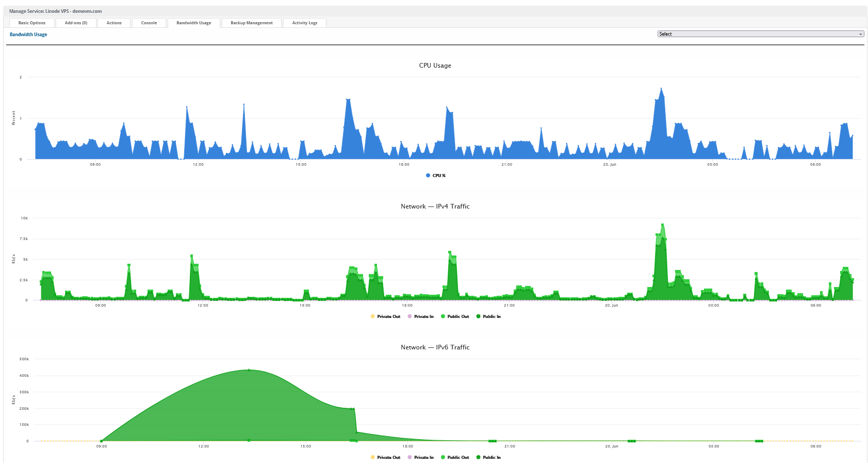Switch to the Add-ons (0) tab
868x463 pixels.
click(76, 23)
